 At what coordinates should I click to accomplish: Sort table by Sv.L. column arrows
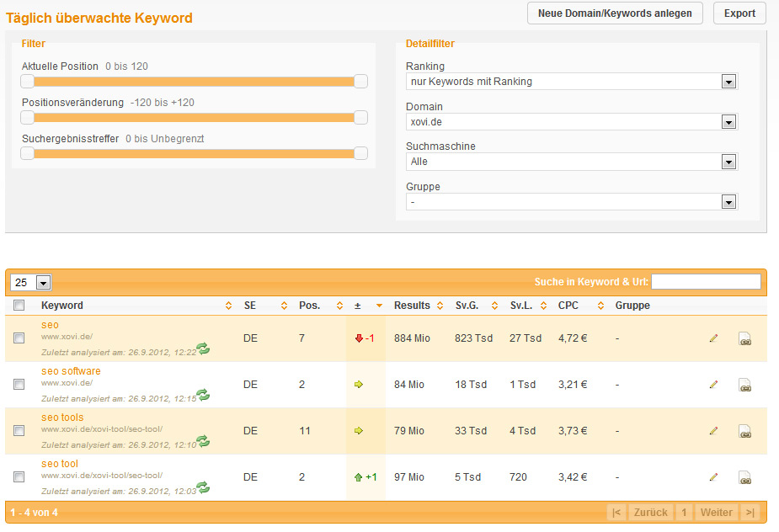click(543, 306)
